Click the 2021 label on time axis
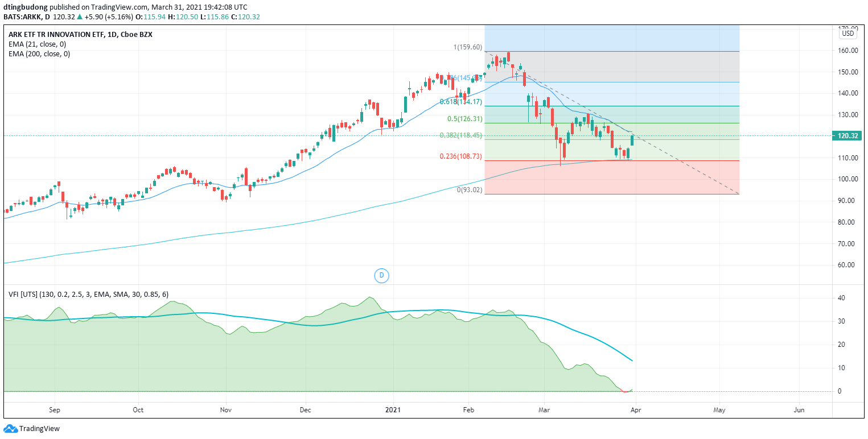This screenshot has height=439, width=868. pos(394,409)
